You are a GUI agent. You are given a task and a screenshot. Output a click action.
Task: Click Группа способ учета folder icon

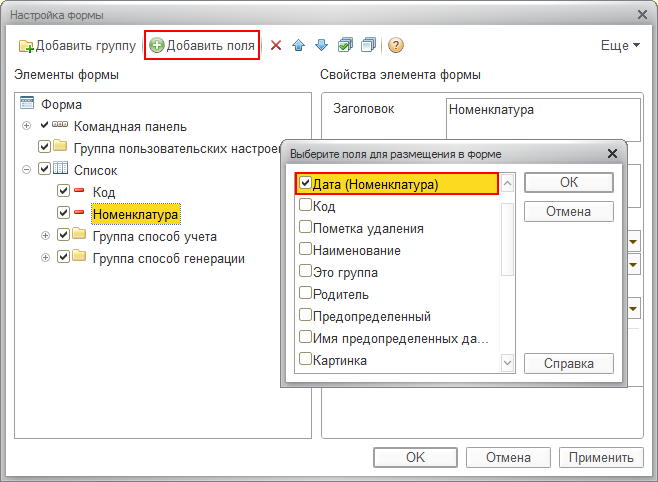(x=79, y=233)
